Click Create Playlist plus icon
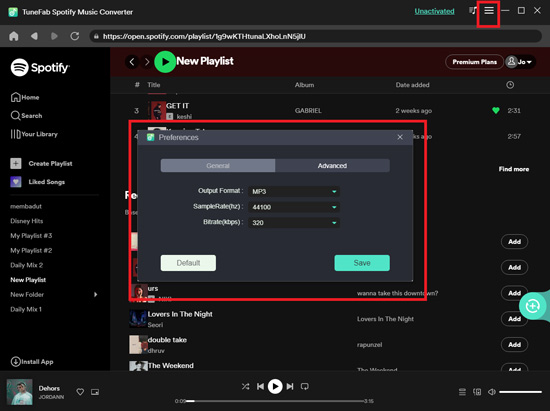This screenshot has width=550, height=411. pyautogui.click(x=16, y=163)
